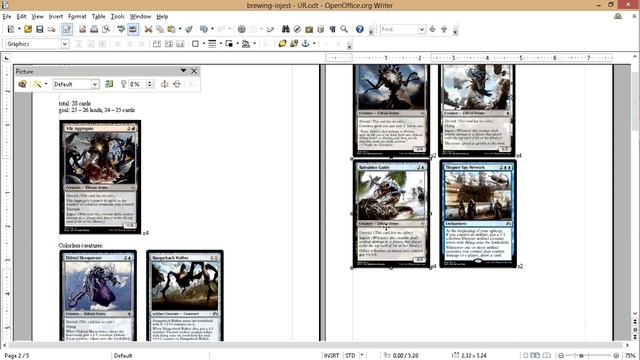Open a file with the Open icon
Viewport: 640px width, 360px height.
(28, 29)
